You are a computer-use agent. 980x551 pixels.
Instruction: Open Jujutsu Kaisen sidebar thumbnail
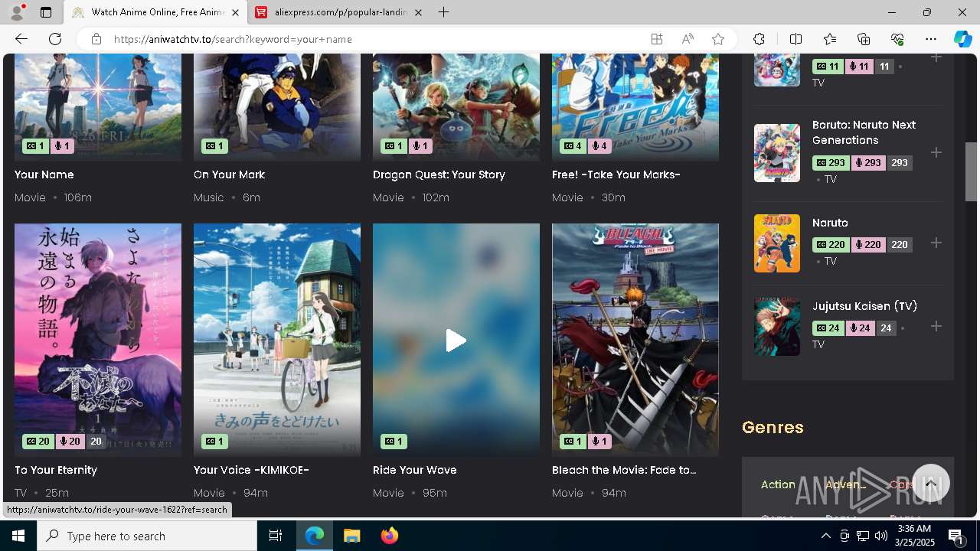click(x=777, y=327)
